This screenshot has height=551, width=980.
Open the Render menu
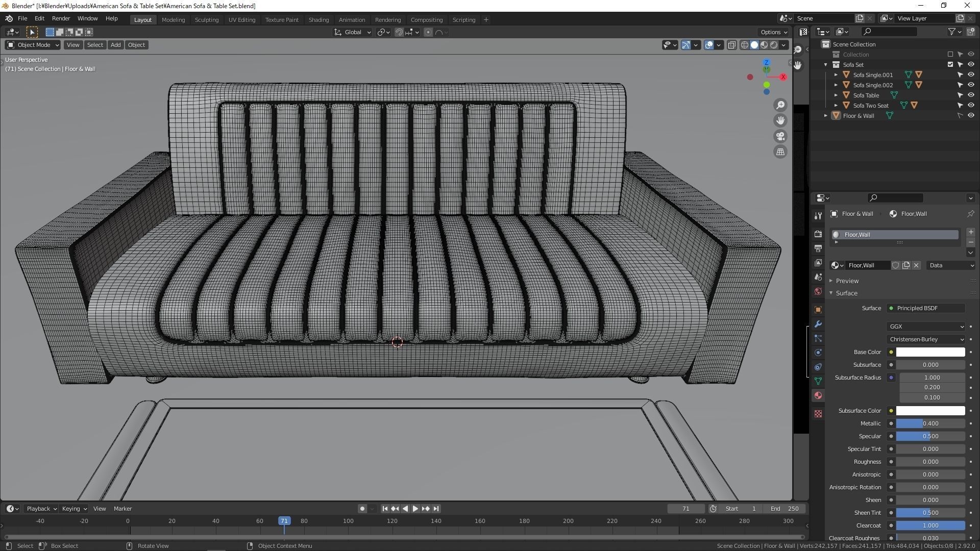(61, 18)
